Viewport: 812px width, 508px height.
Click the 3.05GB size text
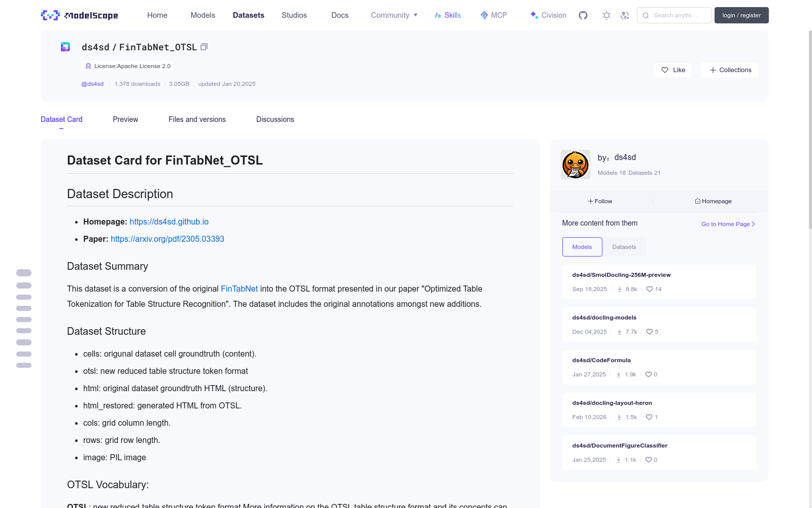pyautogui.click(x=179, y=84)
